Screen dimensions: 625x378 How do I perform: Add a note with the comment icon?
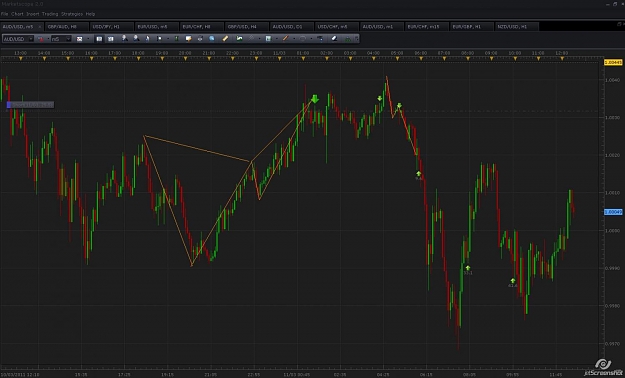click(189, 39)
